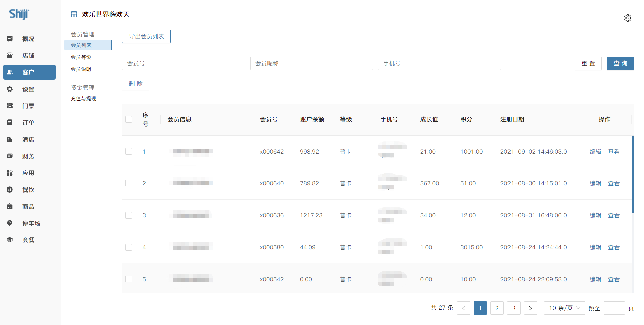Screen dimensions: 644x325
Task: Focus the 会员昵称 search field
Action: 312,63
